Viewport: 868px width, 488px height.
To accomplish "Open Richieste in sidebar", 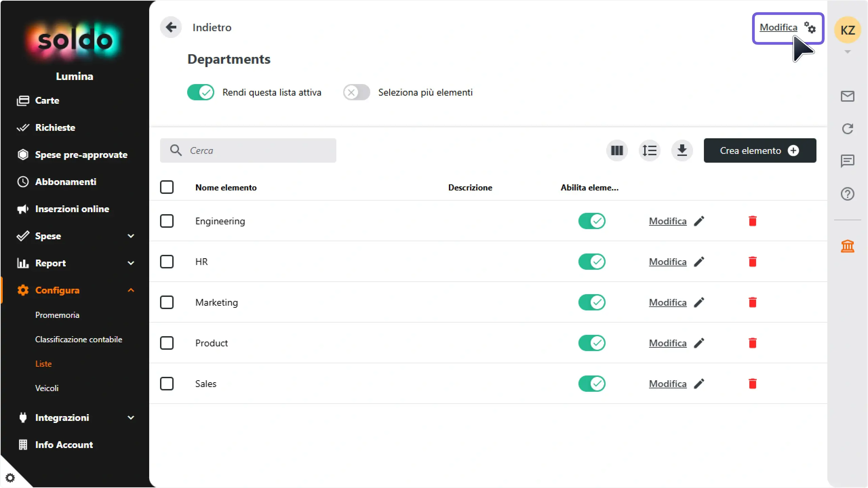I will point(46,127).
